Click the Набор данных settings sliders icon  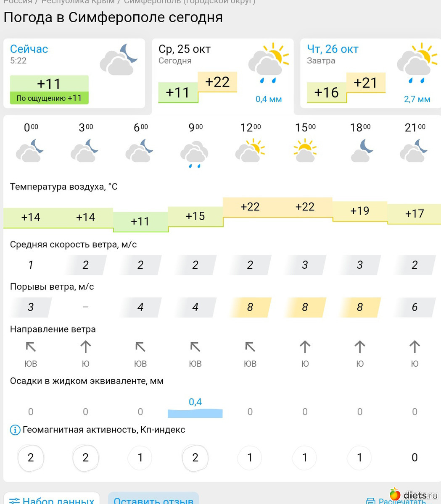click(x=15, y=501)
